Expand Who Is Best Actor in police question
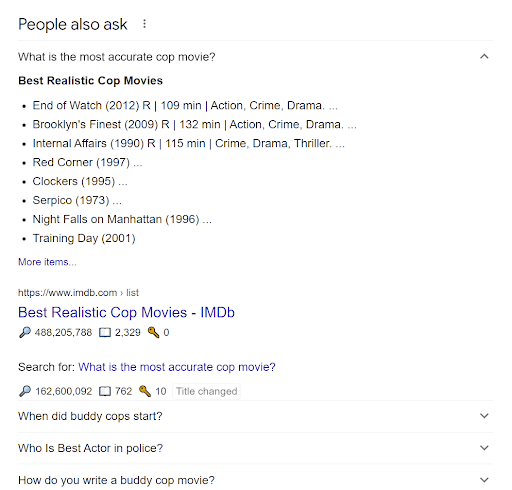Image resolution: width=512 pixels, height=490 pixels. point(255,448)
